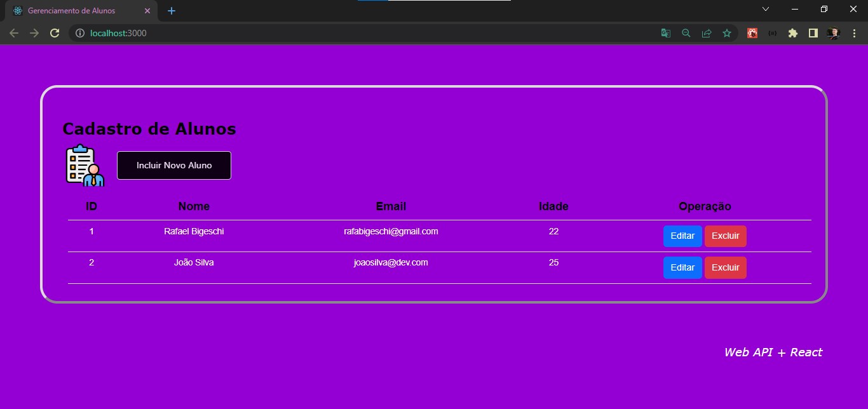Open Google Translate from the address bar
Image resolution: width=868 pixels, height=409 pixels.
pos(665,33)
